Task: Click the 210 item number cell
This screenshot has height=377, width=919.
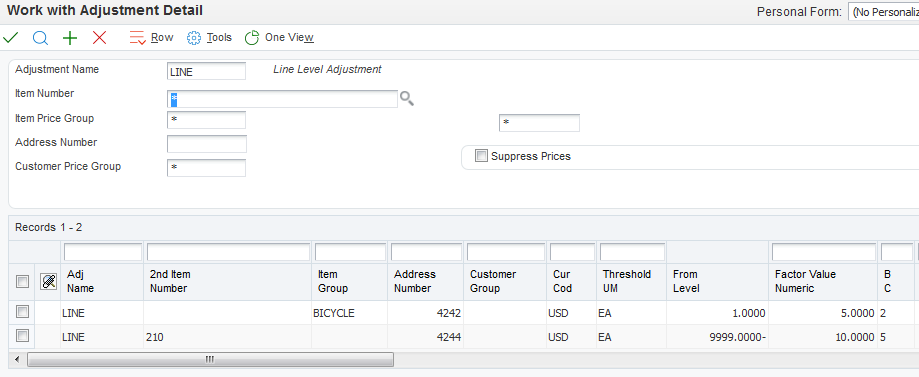Action: [x=227, y=337]
